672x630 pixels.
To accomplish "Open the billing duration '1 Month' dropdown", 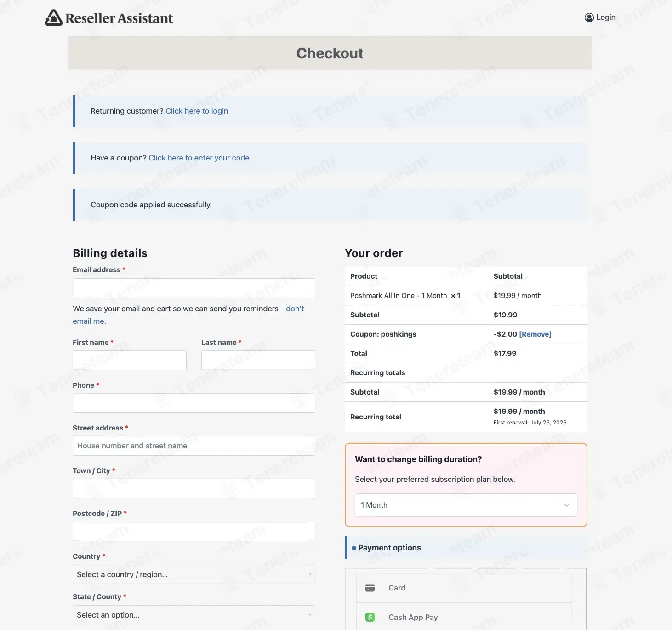I will (x=466, y=505).
